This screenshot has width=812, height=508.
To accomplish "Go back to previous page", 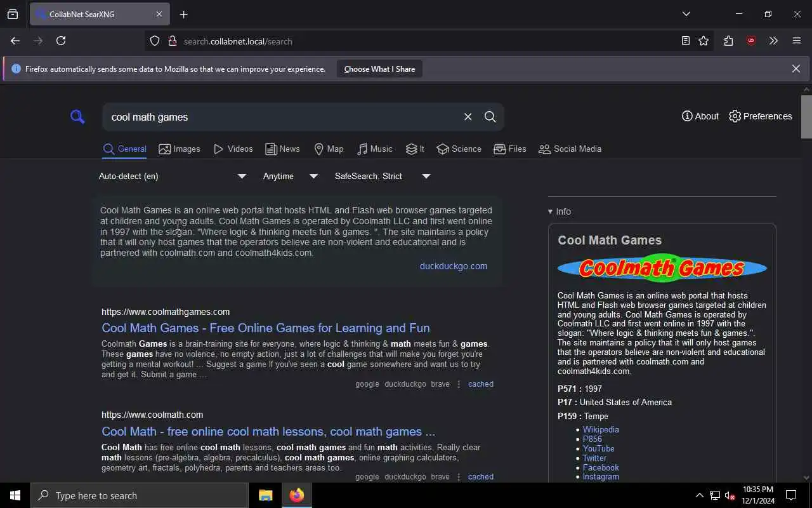I will (15, 41).
